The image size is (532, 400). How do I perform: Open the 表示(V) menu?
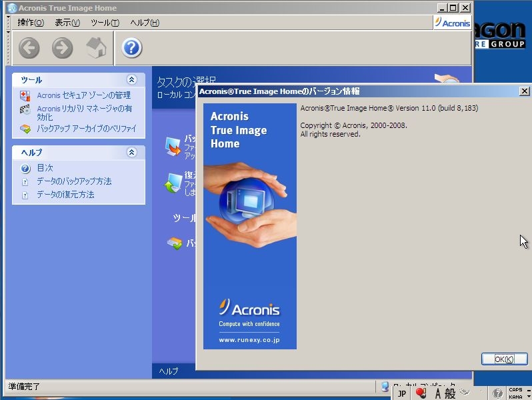click(x=67, y=23)
